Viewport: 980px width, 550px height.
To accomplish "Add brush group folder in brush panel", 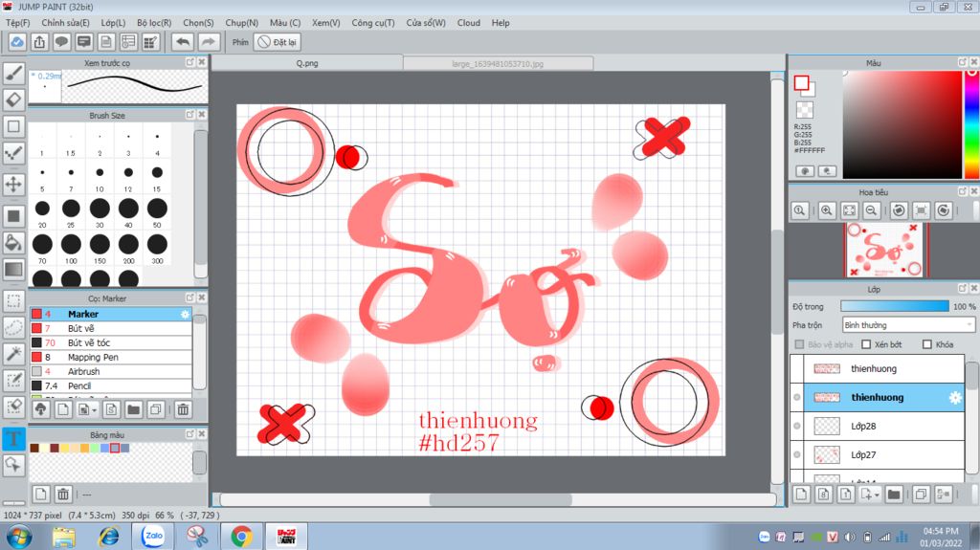I will (133, 409).
